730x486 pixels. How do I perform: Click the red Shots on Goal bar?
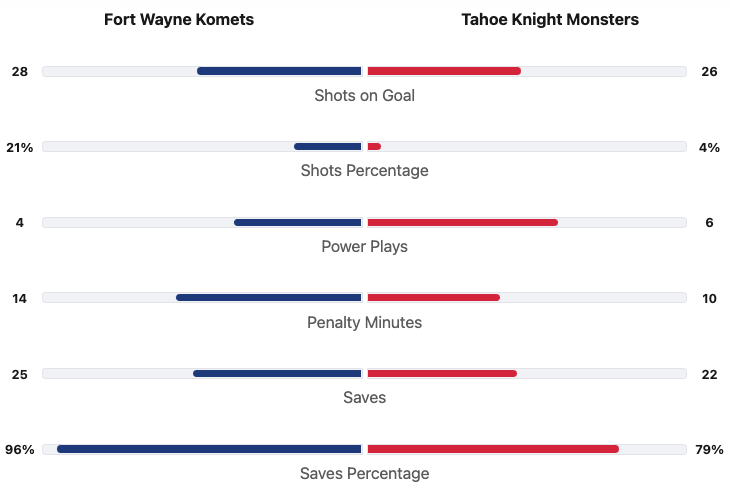pyautogui.click(x=444, y=71)
